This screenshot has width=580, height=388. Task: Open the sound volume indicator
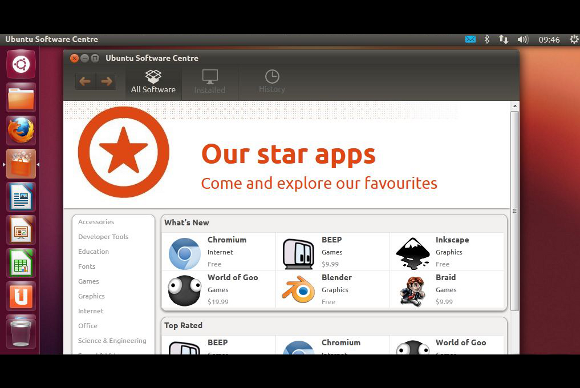tap(523, 39)
